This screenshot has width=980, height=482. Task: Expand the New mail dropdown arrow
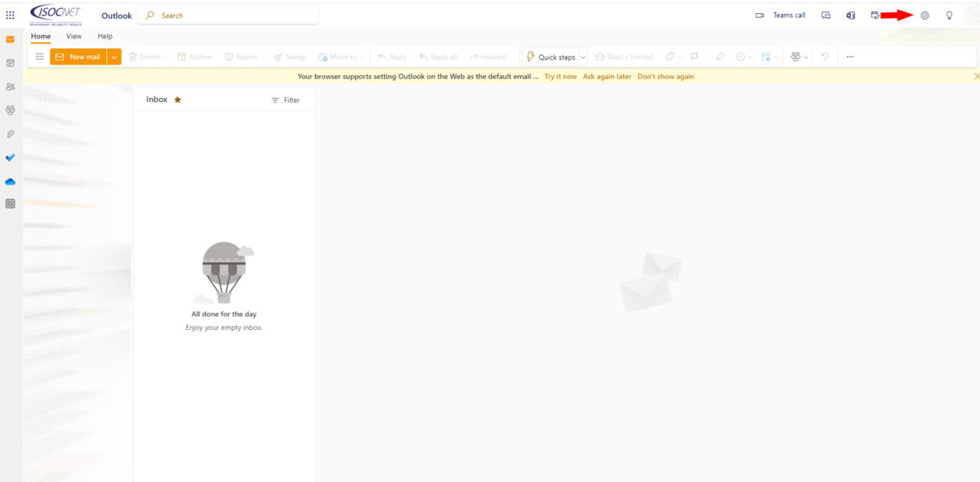tap(113, 56)
